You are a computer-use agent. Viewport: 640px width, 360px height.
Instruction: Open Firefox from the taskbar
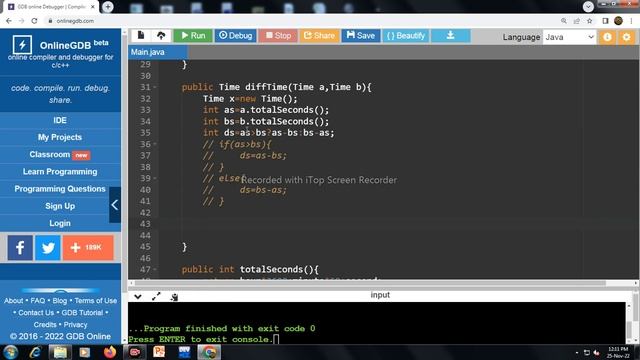pyautogui.click(x=110, y=352)
